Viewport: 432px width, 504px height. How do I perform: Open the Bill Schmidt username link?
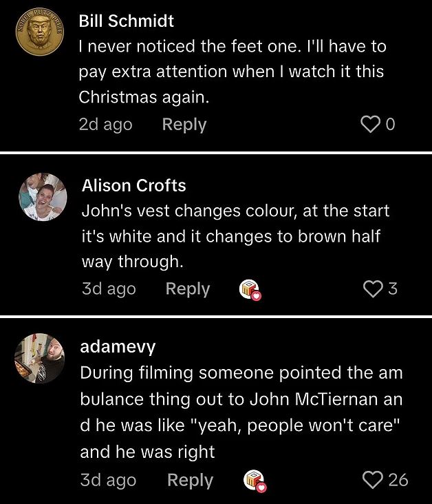coord(127,21)
